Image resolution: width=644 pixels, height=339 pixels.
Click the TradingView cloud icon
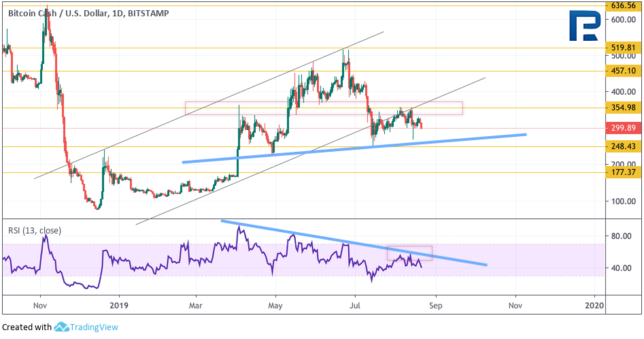click(61, 327)
